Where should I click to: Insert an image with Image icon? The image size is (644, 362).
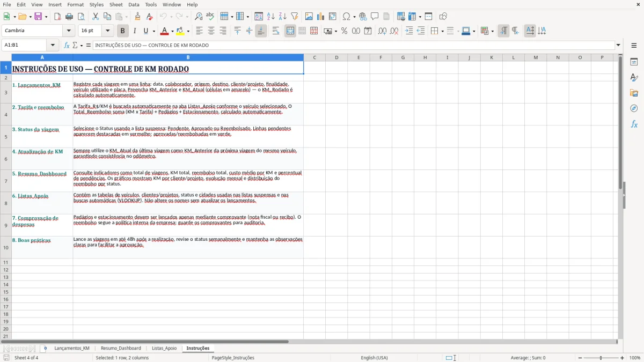(x=309, y=17)
